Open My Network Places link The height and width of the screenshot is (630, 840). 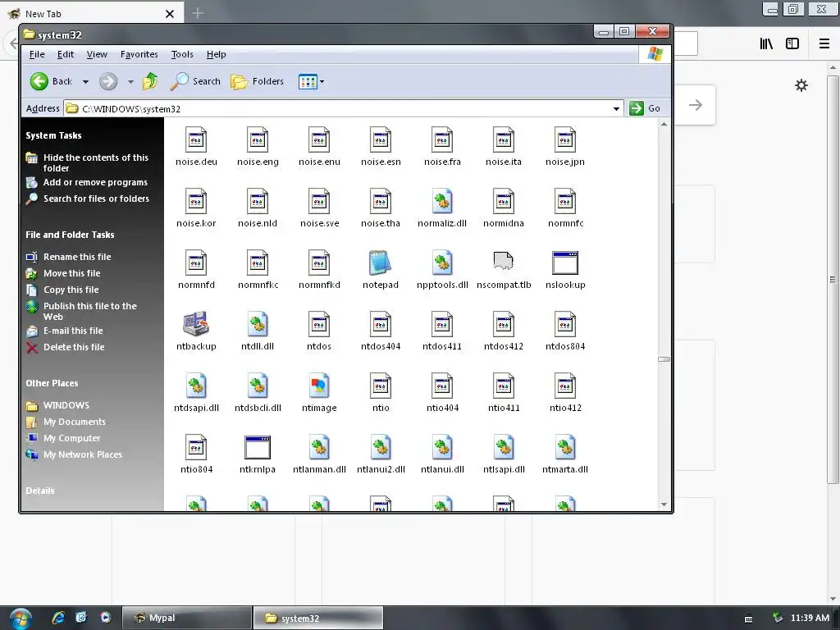click(x=83, y=454)
